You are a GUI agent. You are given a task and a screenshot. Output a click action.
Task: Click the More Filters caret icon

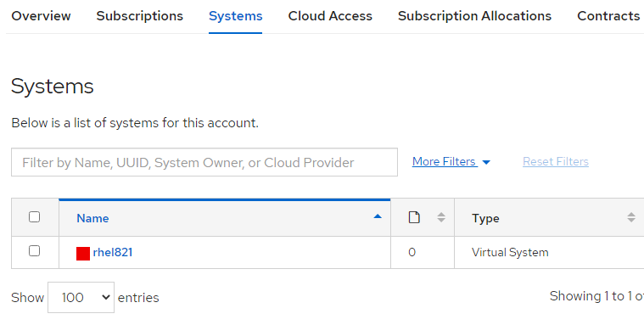[x=486, y=162]
